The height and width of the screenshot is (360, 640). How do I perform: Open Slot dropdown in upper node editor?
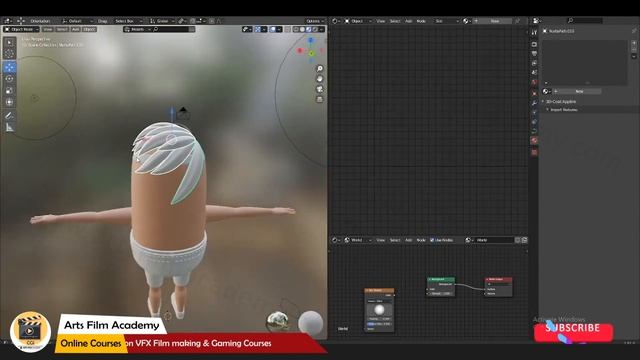pos(446,21)
